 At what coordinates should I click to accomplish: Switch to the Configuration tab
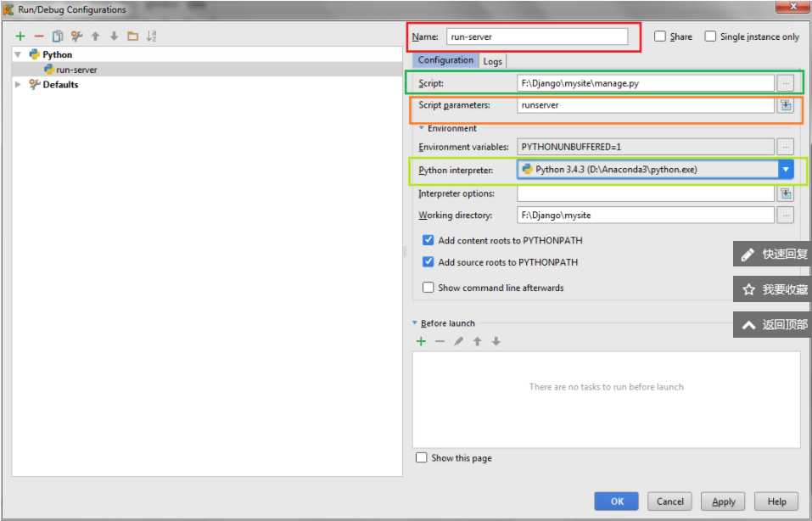pos(445,60)
